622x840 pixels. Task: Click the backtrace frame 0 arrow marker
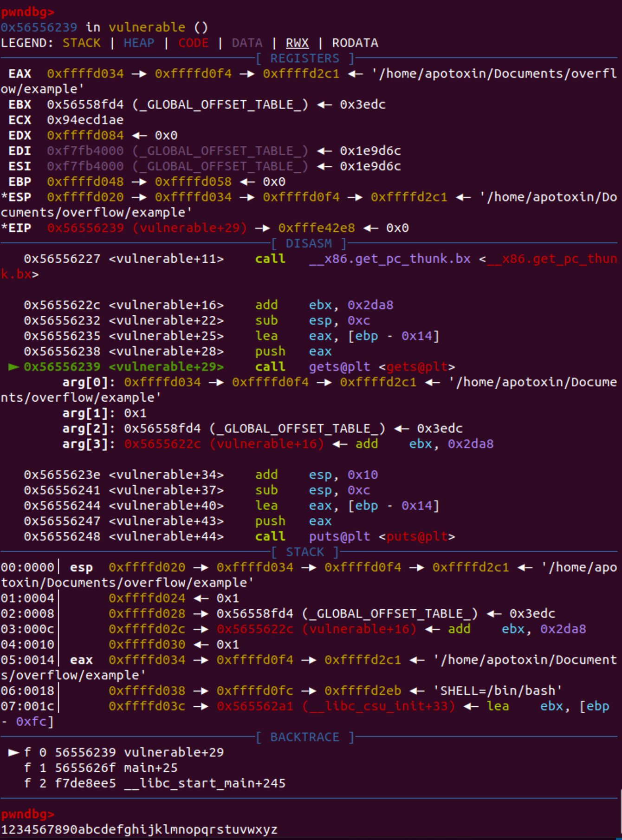[13, 752]
